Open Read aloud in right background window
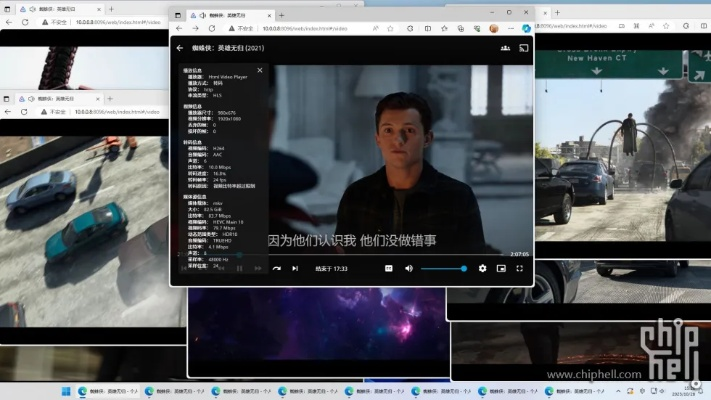Viewport: 711px width, 400px height. (651, 26)
